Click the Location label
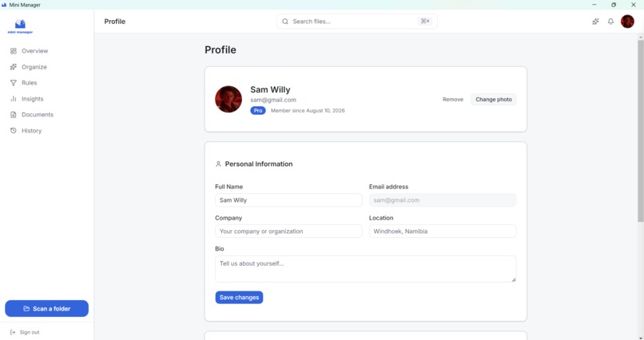This screenshot has width=644, height=340. point(381,218)
